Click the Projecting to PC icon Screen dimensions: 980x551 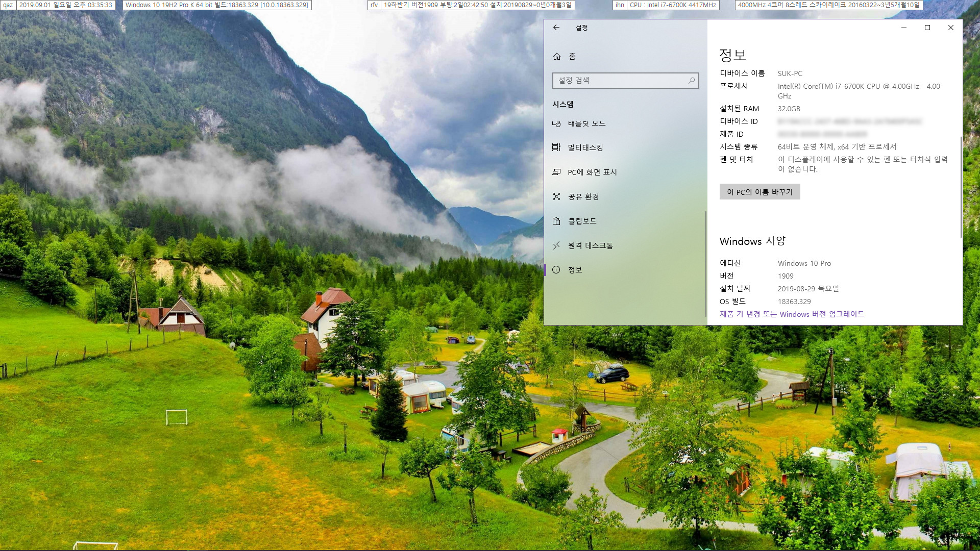click(556, 172)
